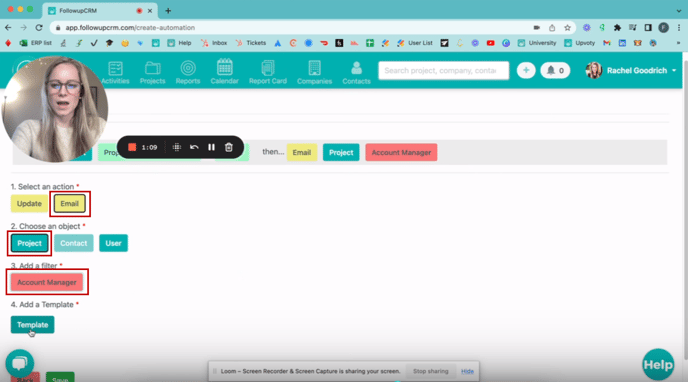Open the Gmail bookmark icon

coord(607,43)
